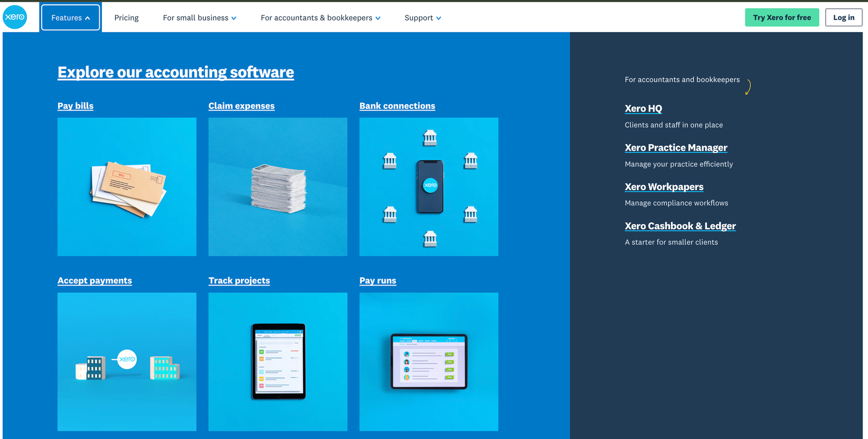Viewport: 868px width, 439px height.
Task: Click the Try Xero for free button
Action: pyautogui.click(x=782, y=17)
